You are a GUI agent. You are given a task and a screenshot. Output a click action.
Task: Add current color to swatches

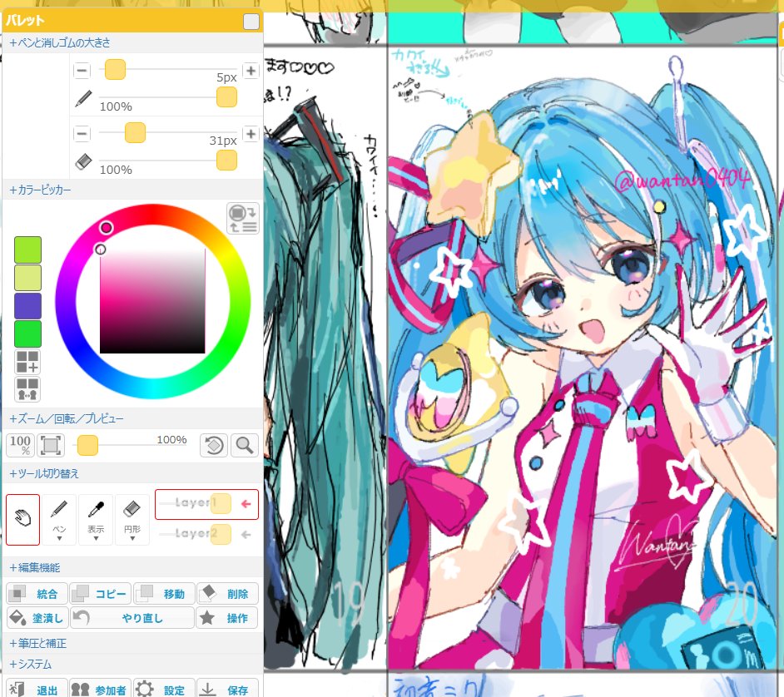click(27, 362)
